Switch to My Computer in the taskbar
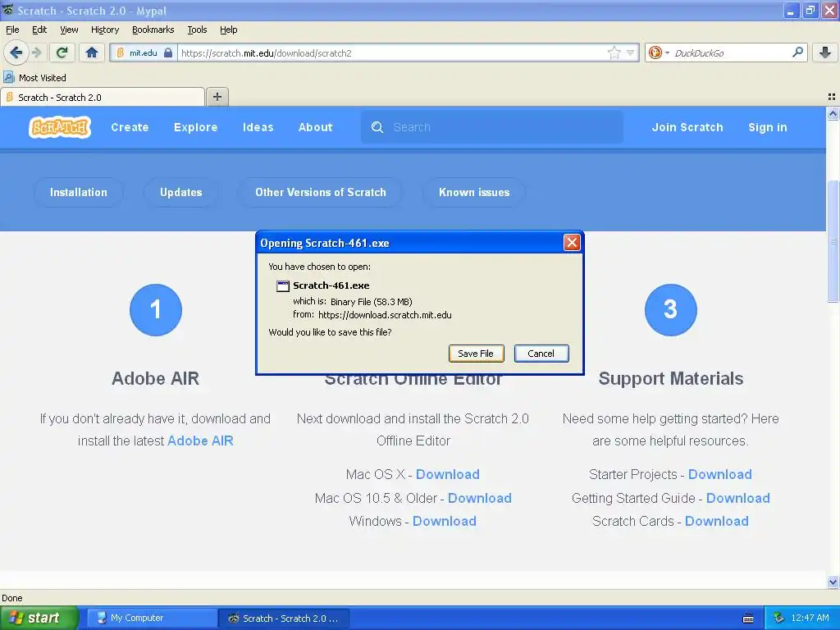 point(151,619)
